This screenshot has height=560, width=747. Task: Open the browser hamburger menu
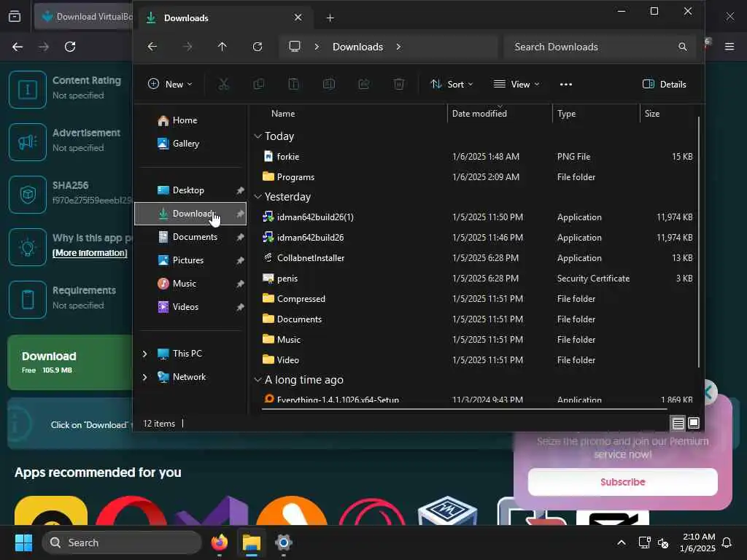tap(729, 47)
